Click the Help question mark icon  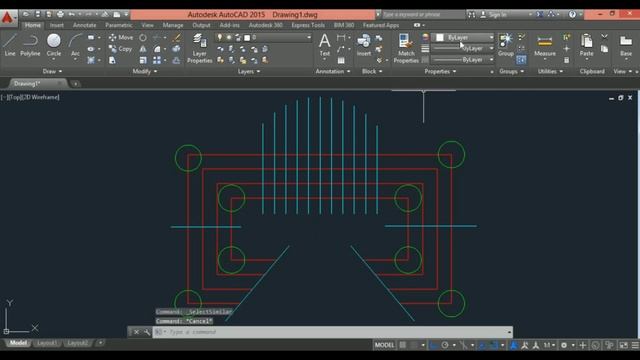[x=572, y=14]
